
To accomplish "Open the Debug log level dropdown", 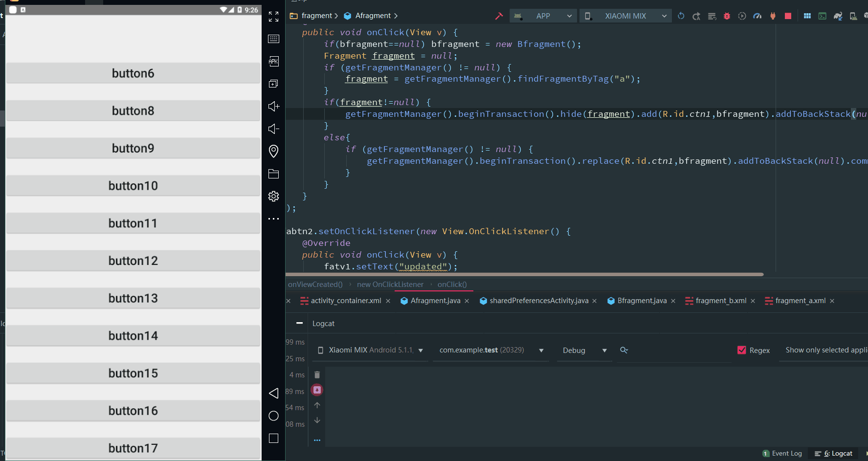I will [x=584, y=350].
